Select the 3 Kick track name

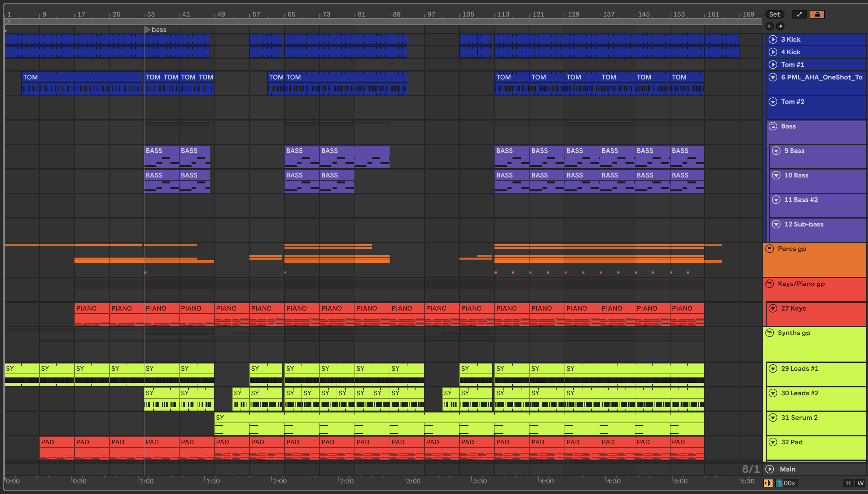coord(790,39)
